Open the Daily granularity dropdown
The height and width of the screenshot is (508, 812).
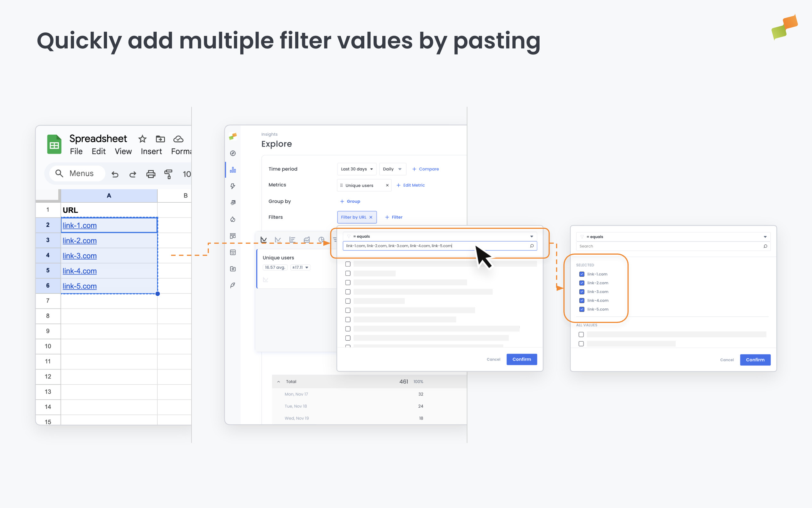[392, 169]
